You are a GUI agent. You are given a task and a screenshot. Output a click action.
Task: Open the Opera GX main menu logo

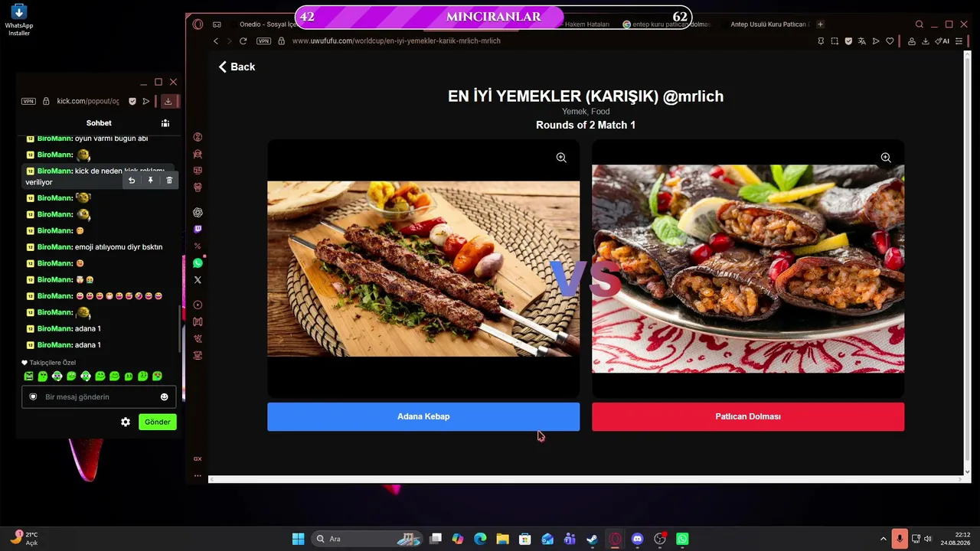point(198,24)
